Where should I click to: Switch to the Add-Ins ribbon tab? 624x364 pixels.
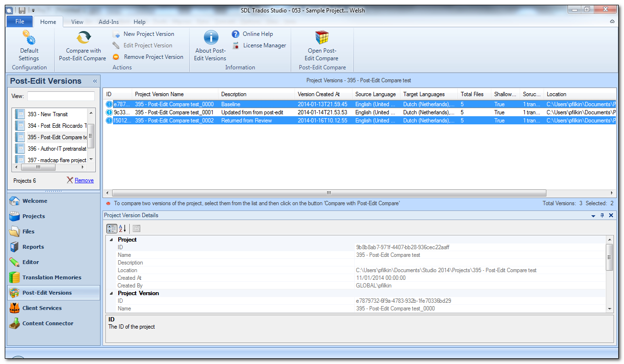point(109,22)
